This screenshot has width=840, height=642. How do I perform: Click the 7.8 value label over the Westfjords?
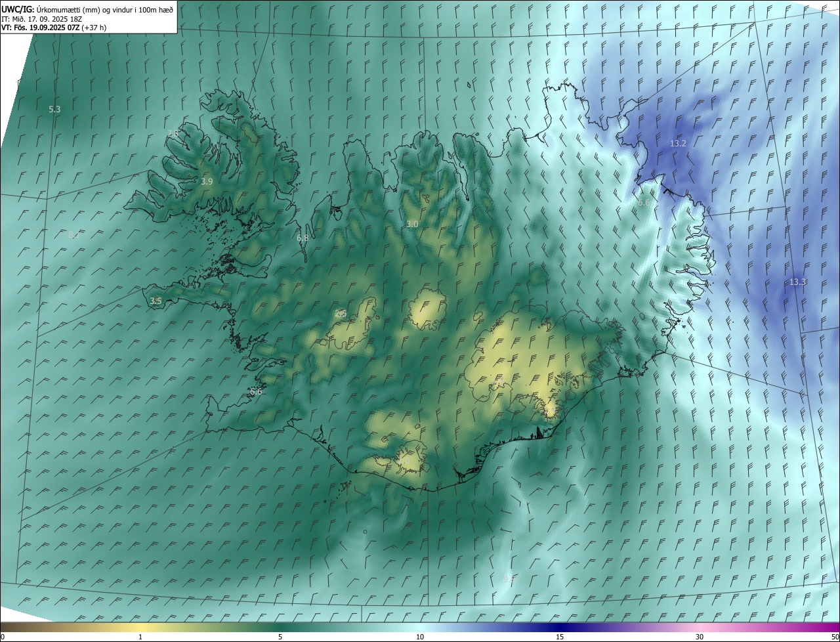(173, 133)
